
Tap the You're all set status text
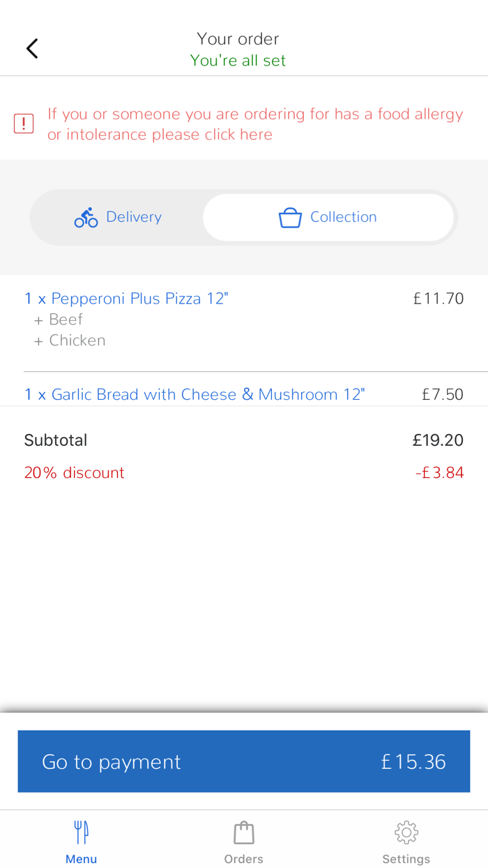click(238, 60)
